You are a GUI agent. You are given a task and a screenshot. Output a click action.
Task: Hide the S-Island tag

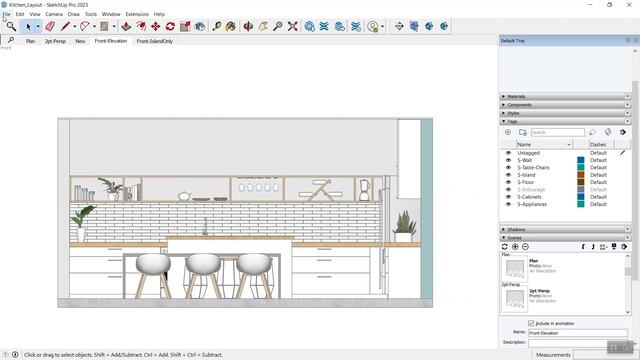[x=508, y=175]
